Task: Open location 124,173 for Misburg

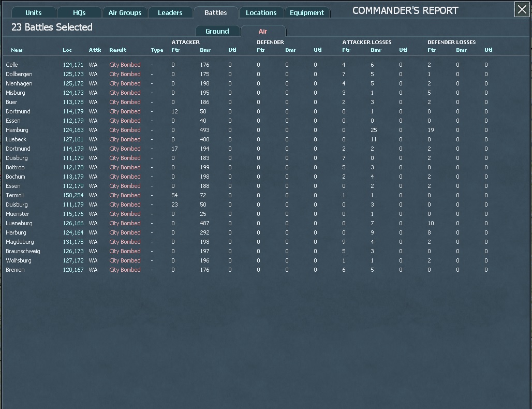Action: (x=73, y=93)
